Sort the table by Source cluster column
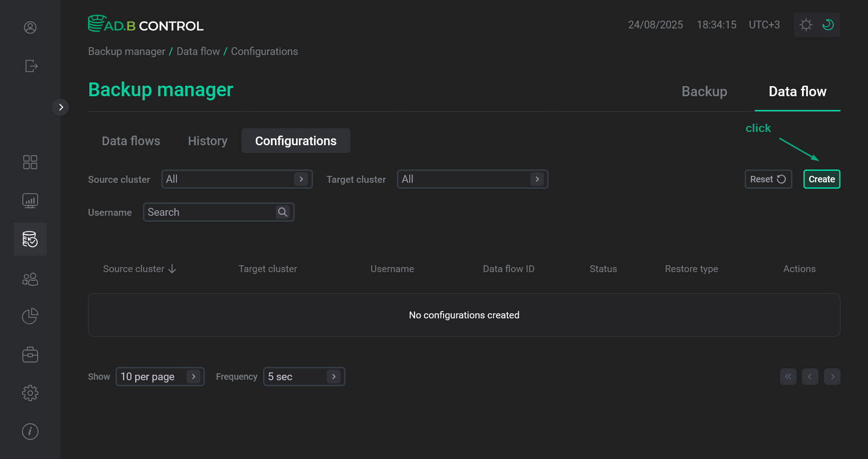 [139, 268]
